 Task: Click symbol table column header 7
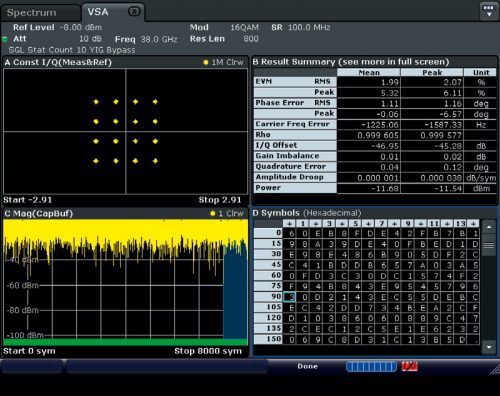tap(382, 223)
